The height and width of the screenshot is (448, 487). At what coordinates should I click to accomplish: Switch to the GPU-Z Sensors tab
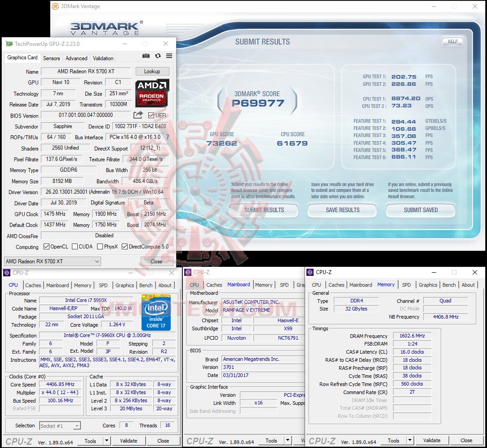coord(52,58)
